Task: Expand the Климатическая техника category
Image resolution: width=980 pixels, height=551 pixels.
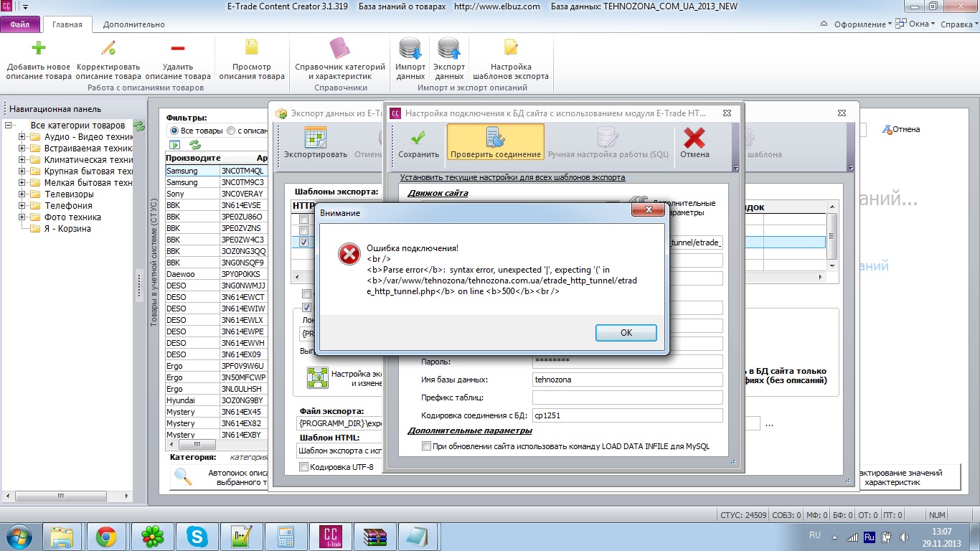Action: pyautogui.click(x=22, y=160)
